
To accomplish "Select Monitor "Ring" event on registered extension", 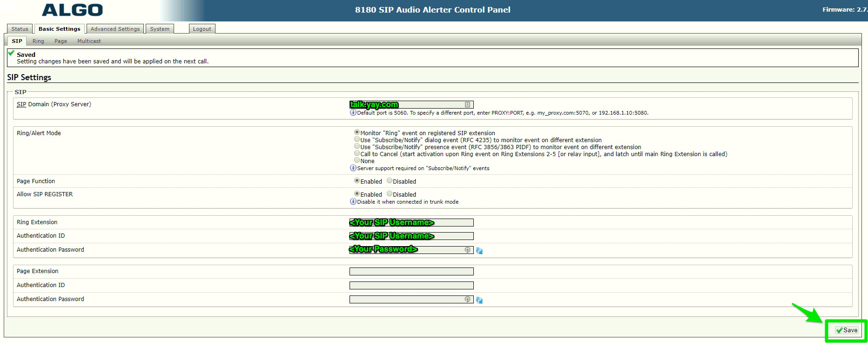I will click(357, 132).
